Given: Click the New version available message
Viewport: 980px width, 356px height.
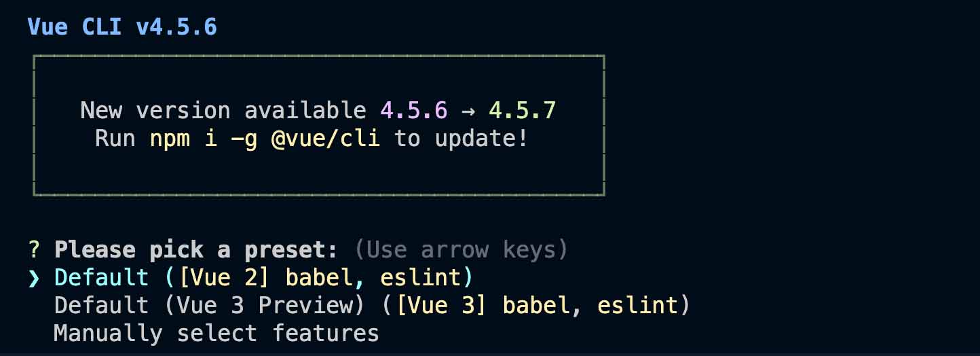Looking at the screenshot, I should pyautogui.click(x=223, y=111).
